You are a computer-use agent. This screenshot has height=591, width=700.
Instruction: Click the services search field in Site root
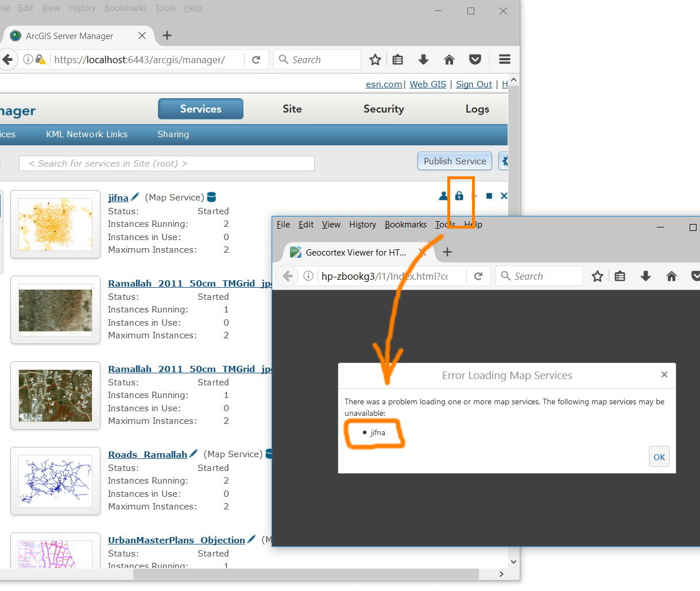(167, 164)
